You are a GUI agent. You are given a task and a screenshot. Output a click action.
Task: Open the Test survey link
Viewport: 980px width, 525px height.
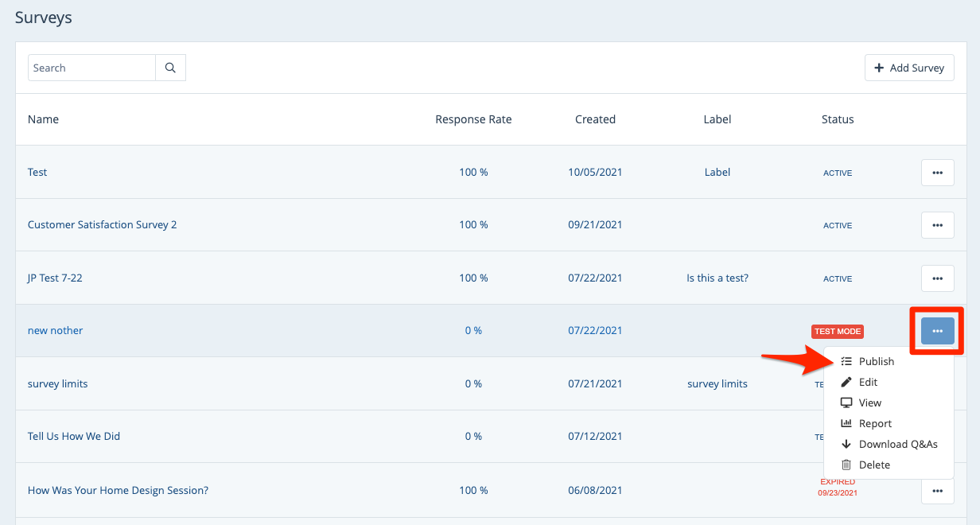[37, 172]
